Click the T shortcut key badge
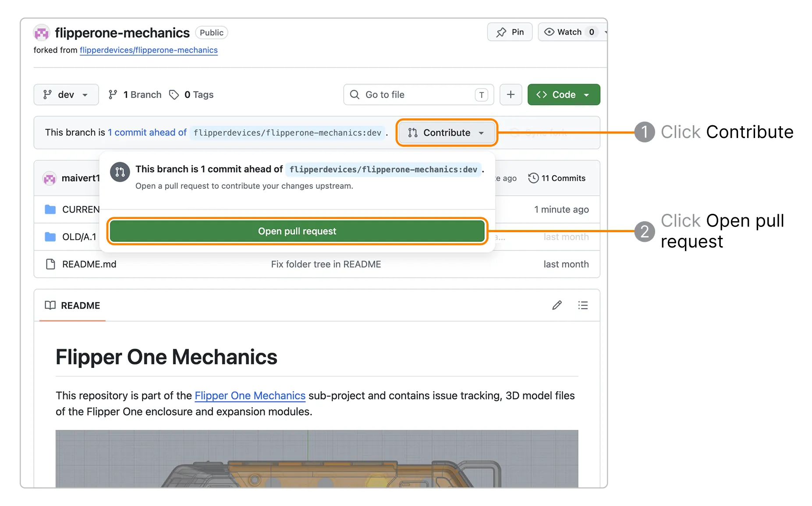Image resolution: width=812 pixels, height=506 pixels. click(x=481, y=95)
